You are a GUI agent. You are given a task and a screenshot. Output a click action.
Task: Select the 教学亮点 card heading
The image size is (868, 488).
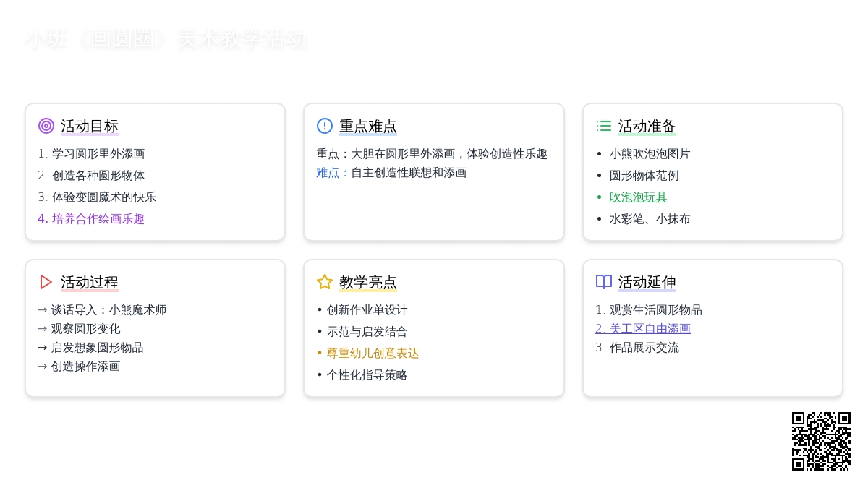pyautogui.click(x=368, y=282)
